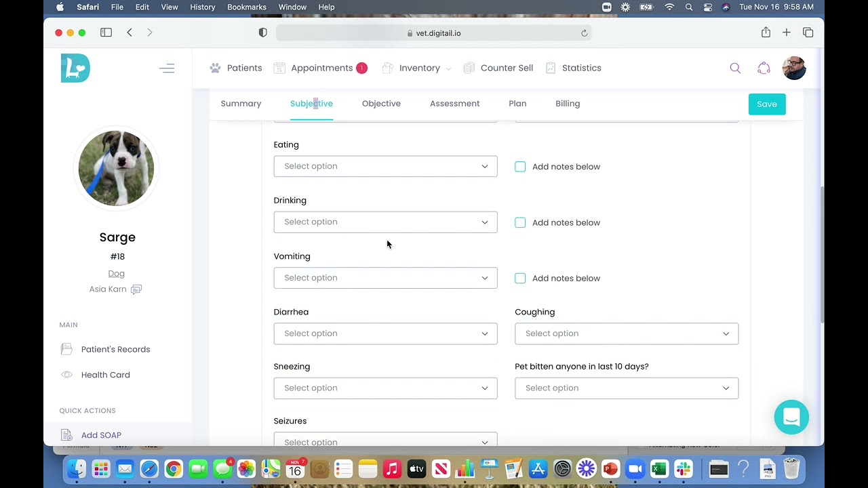This screenshot has width=868, height=488.
Task: Toggle Safari sidebar button
Action: tap(106, 33)
